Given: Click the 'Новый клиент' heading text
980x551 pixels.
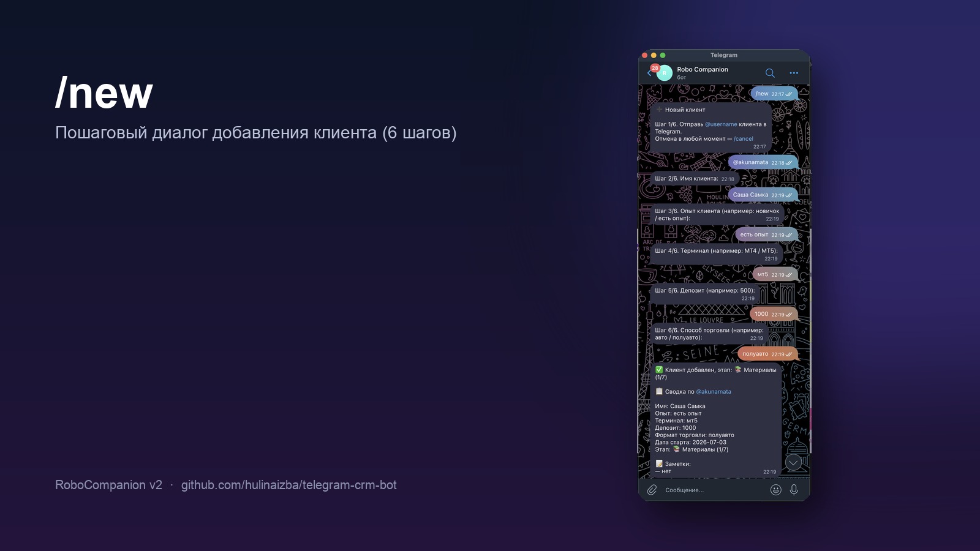Looking at the screenshot, I should [x=685, y=110].
